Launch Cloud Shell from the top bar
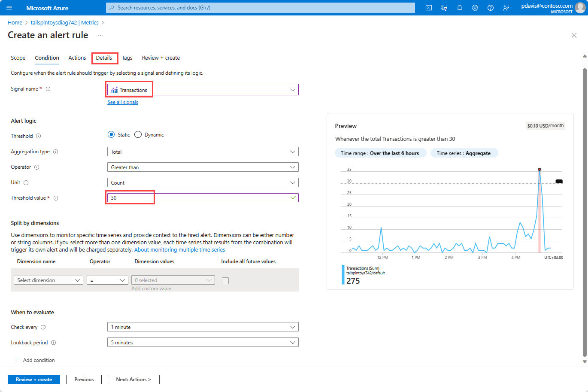This screenshot has height=392, width=588. pyautogui.click(x=428, y=8)
